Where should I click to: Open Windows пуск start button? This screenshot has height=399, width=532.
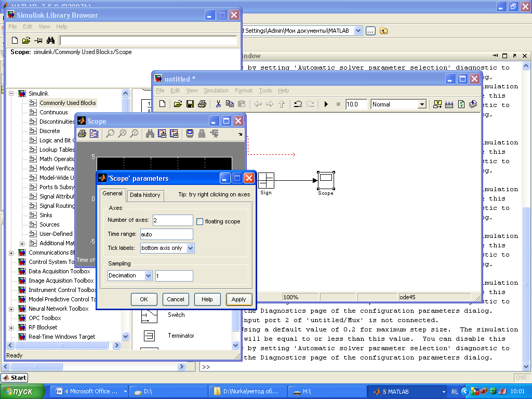(22, 392)
